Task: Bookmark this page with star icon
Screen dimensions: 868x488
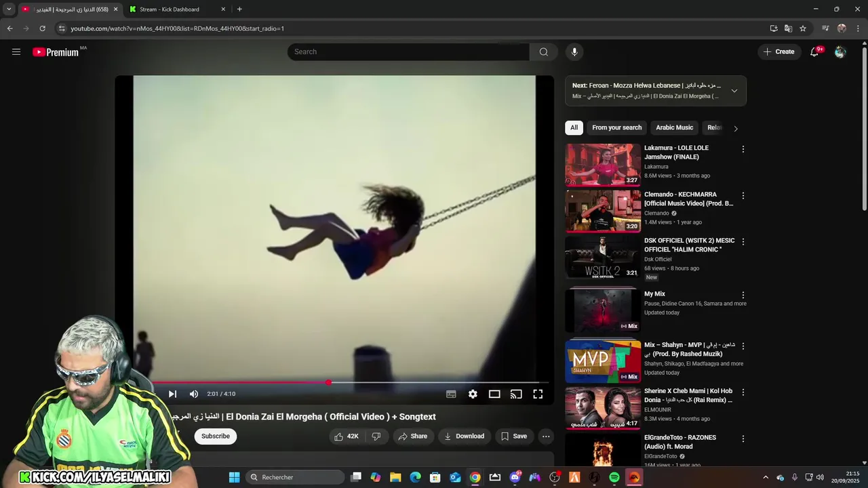Action: click(x=803, y=28)
